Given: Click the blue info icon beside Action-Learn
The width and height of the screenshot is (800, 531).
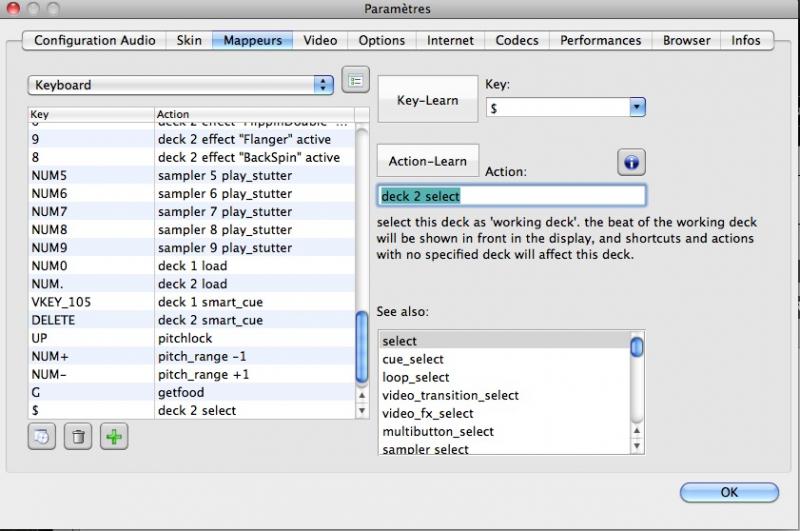Looking at the screenshot, I should click(632, 162).
